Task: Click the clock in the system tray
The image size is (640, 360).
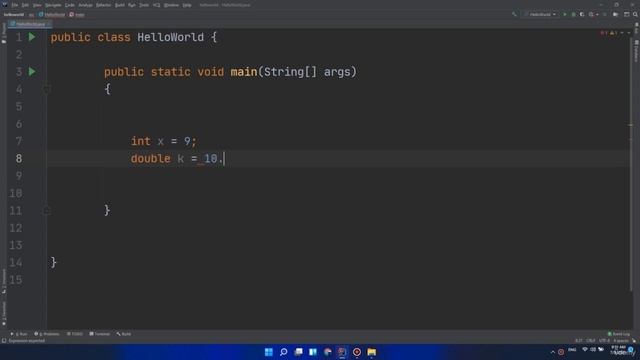Action: point(619,350)
